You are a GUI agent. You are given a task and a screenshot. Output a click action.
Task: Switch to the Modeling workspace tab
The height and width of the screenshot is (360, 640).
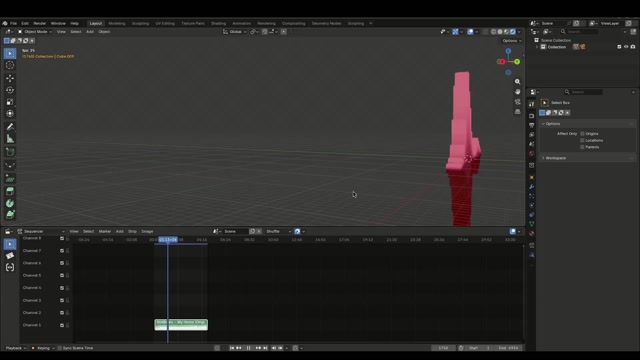[x=117, y=23]
